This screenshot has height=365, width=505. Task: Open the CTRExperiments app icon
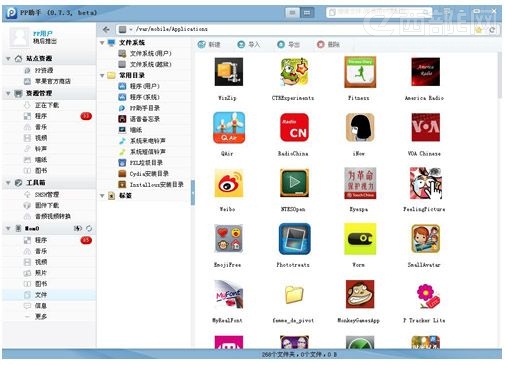[294, 72]
